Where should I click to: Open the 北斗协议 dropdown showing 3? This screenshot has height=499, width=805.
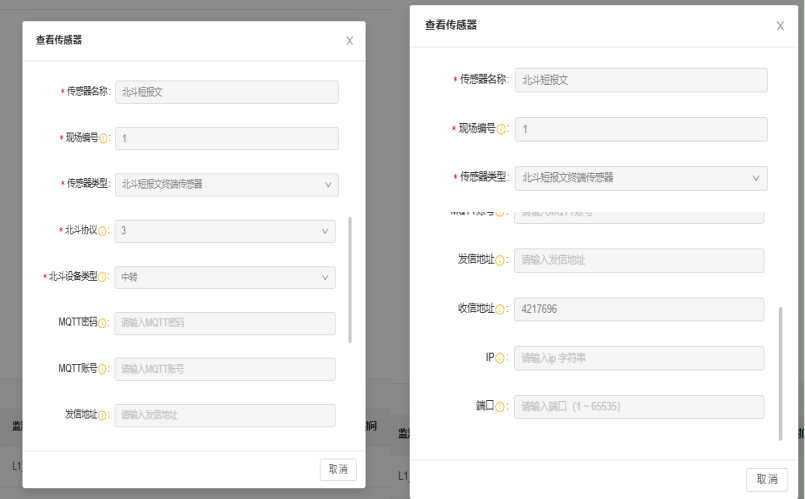coord(226,232)
